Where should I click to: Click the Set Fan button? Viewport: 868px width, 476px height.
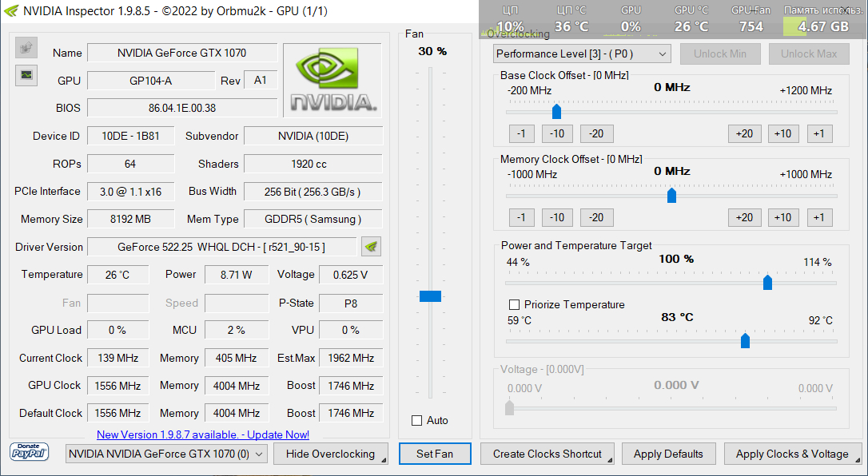click(x=435, y=454)
